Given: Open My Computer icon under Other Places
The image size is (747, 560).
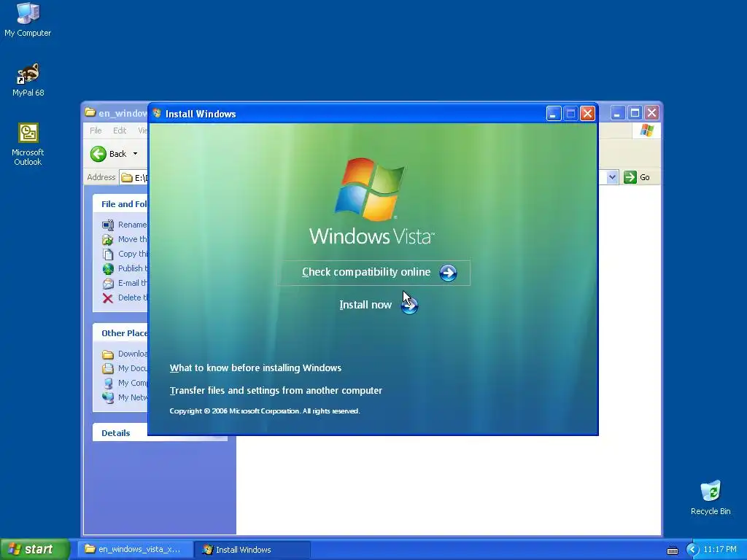Looking at the screenshot, I should (108, 383).
